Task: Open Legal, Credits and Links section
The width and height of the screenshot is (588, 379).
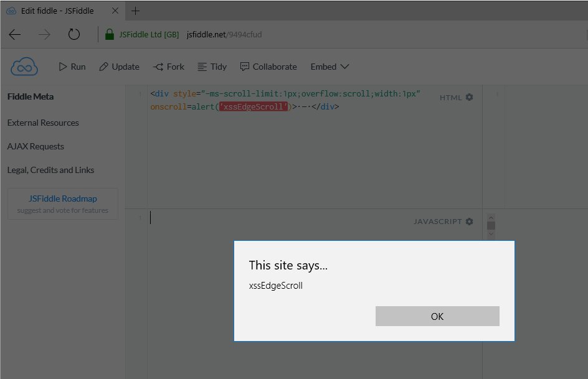Action: pyautogui.click(x=50, y=170)
